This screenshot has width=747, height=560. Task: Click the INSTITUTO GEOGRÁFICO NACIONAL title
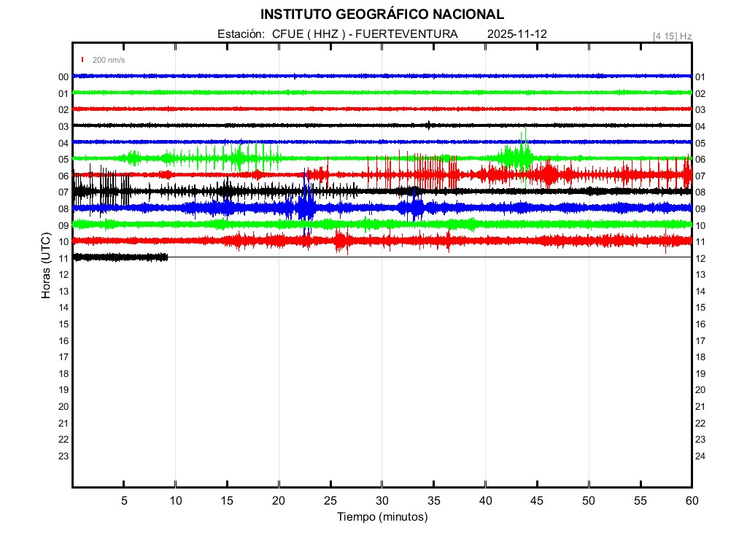[x=382, y=14]
